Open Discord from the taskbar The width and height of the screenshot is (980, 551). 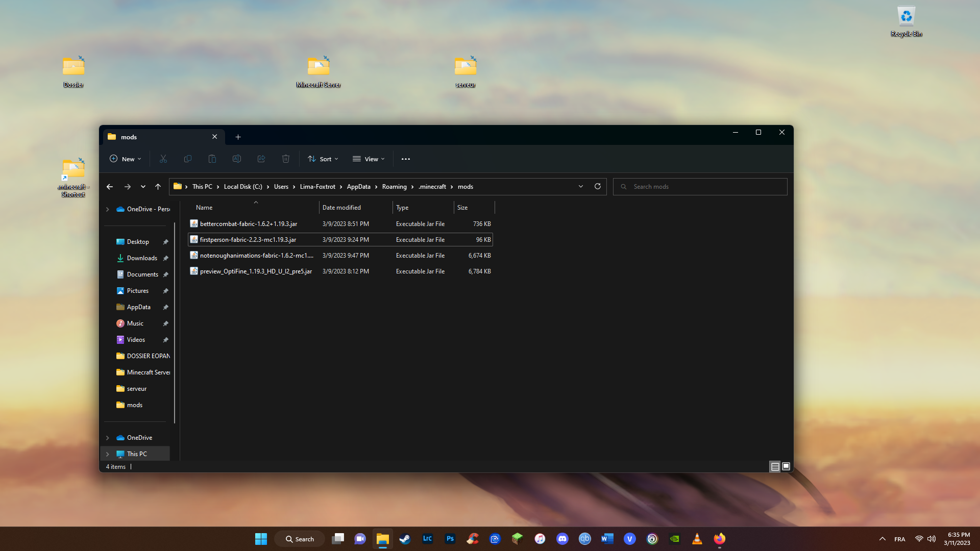pos(562,539)
